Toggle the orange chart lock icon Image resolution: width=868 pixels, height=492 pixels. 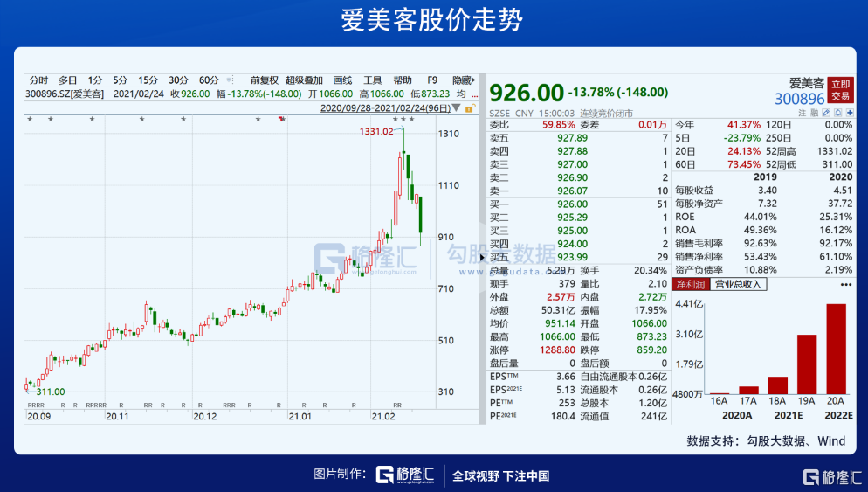click(x=470, y=108)
